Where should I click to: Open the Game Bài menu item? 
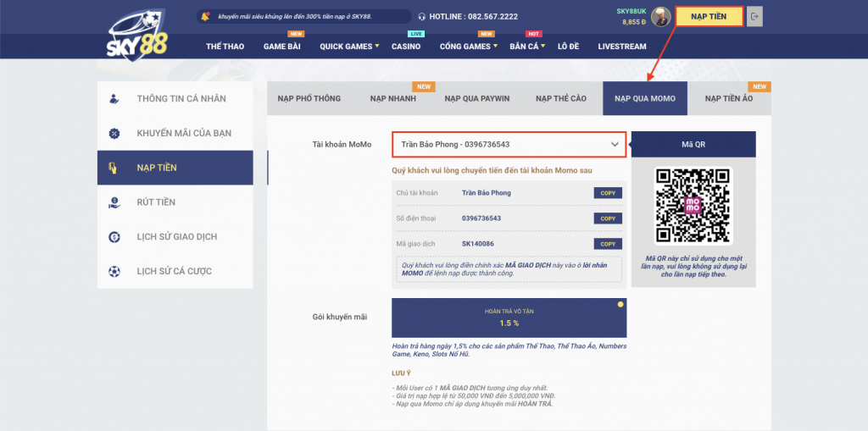[281, 47]
